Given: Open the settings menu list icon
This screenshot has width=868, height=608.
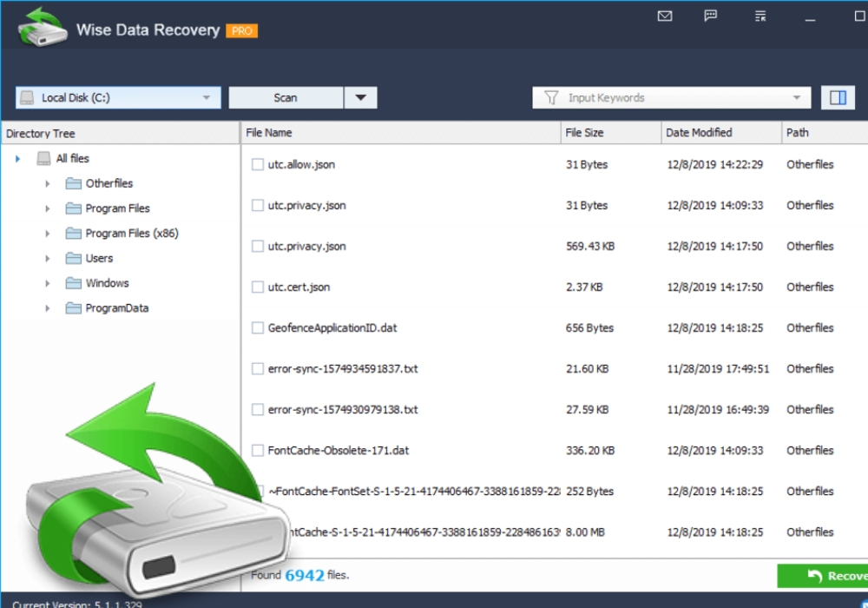Looking at the screenshot, I should 760,16.
